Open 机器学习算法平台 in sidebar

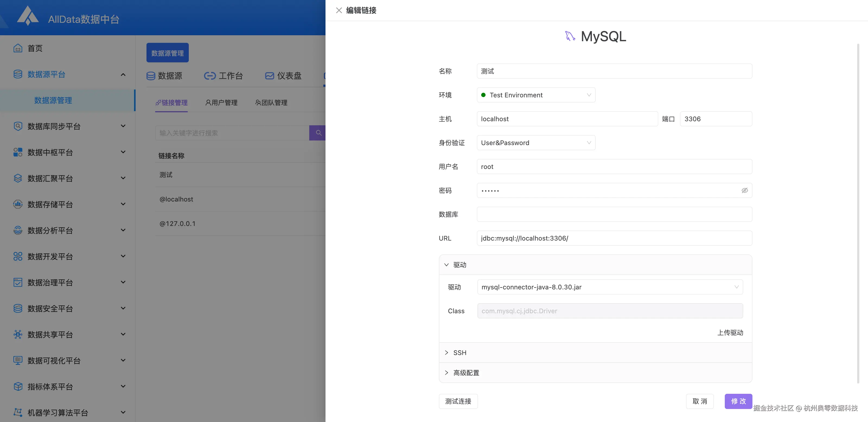(57, 412)
